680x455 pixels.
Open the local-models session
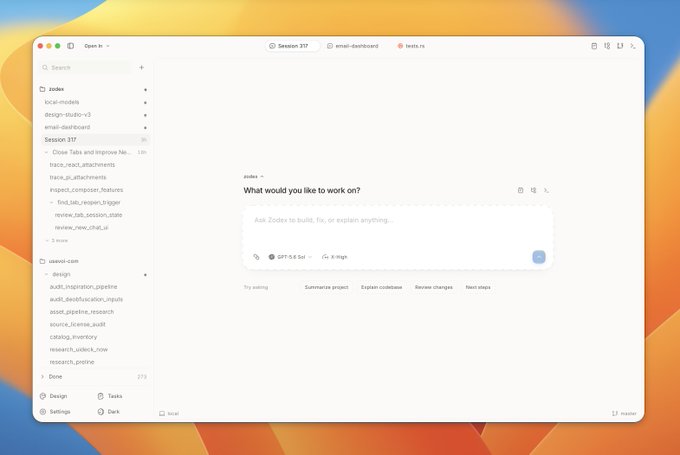[94, 102]
